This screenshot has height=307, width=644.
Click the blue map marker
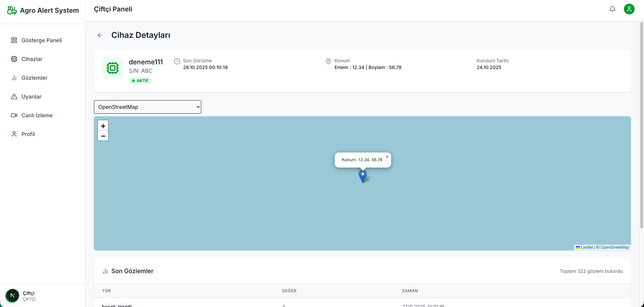(x=363, y=176)
